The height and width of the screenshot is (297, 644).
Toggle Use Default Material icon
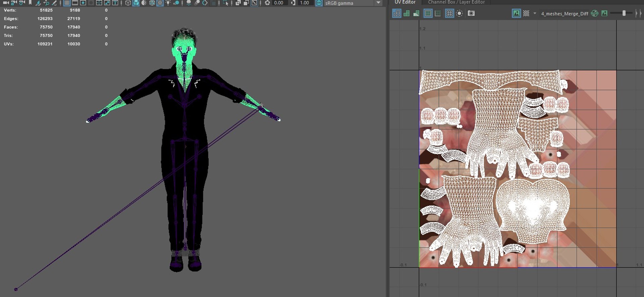pos(144,3)
